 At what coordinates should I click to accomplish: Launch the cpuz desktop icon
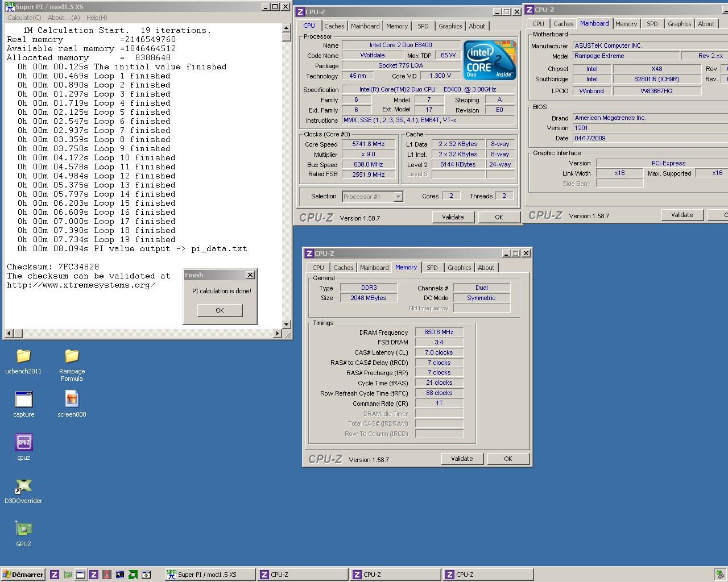[x=24, y=442]
